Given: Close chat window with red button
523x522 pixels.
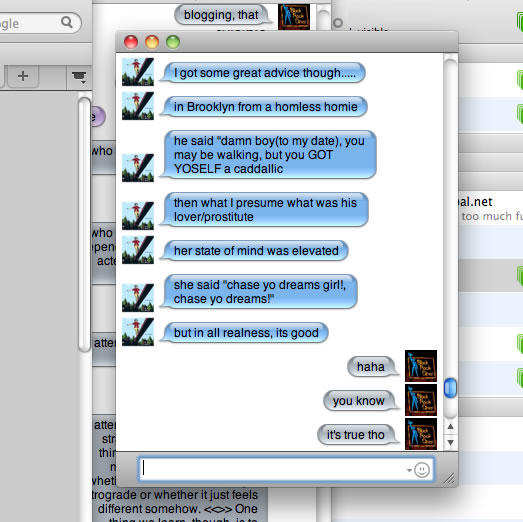Looking at the screenshot, I should (131, 42).
